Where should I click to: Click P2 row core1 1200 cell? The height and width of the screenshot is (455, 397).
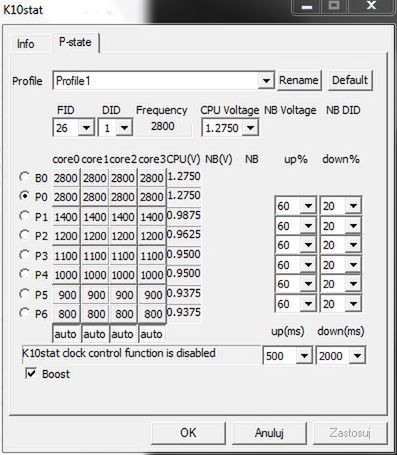coord(95,236)
